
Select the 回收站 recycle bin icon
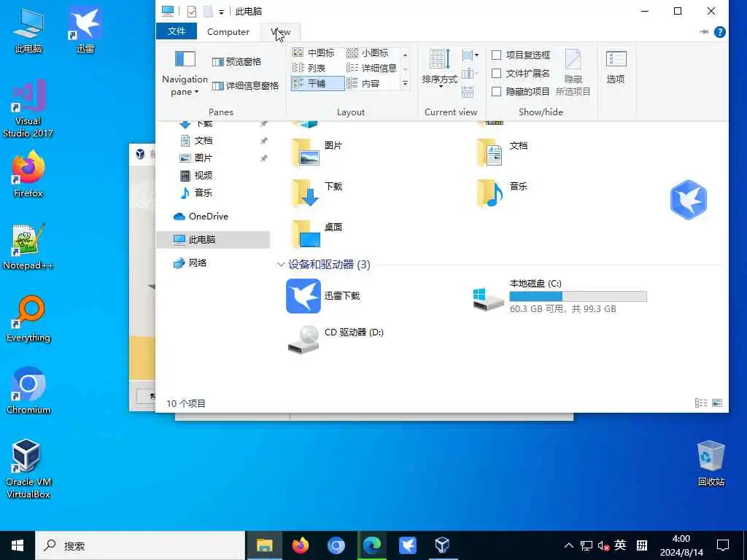tap(711, 463)
